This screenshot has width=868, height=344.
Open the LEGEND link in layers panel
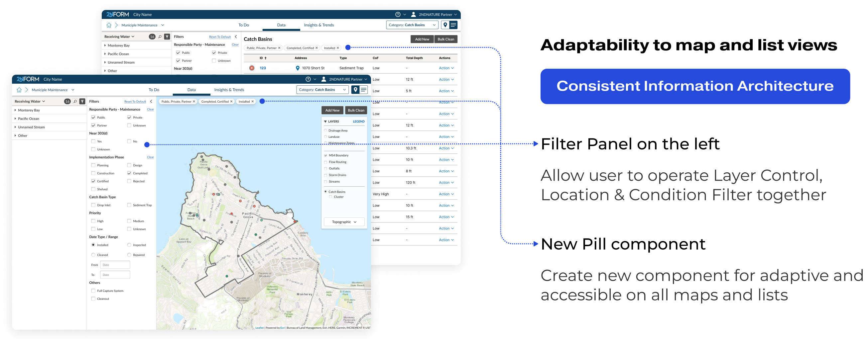(x=358, y=122)
